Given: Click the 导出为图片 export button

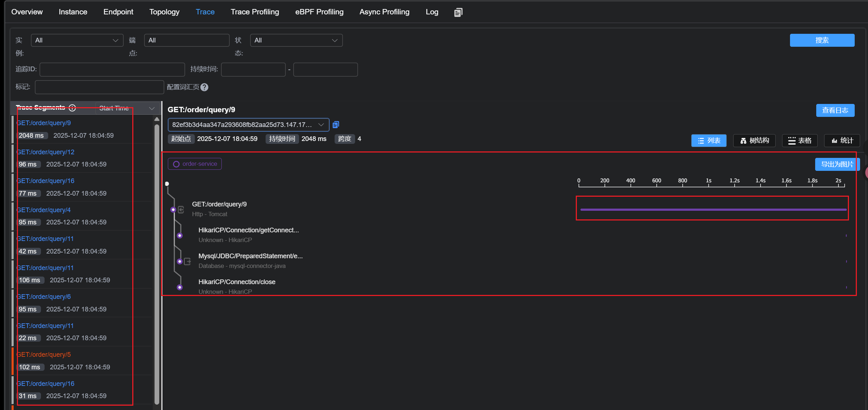Looking at the screenshot, I should pyautogui.click(x=837, y=164).
